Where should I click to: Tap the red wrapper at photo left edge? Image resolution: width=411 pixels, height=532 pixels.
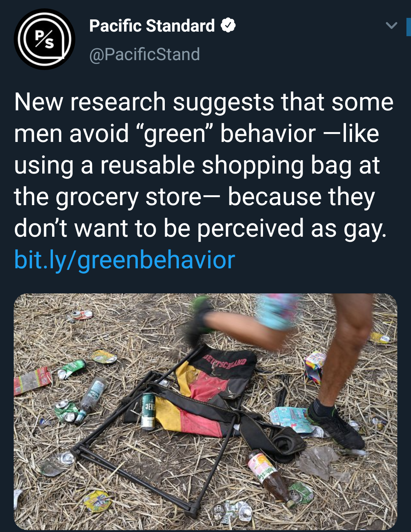point(32,381)
